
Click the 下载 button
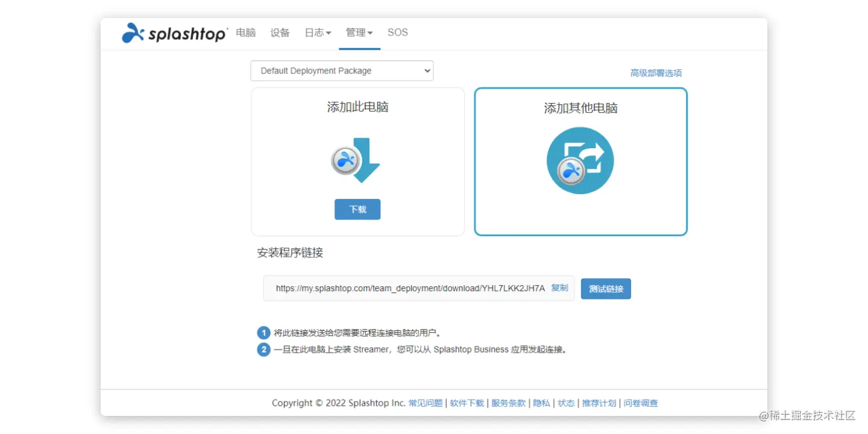tap(357, 209)
